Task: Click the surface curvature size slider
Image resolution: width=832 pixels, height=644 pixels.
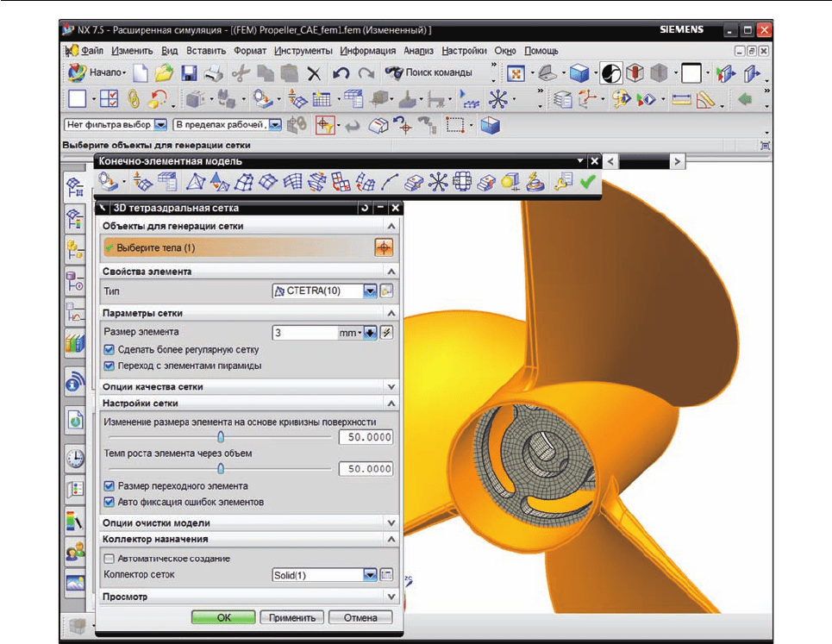Action: click(220, 437)
